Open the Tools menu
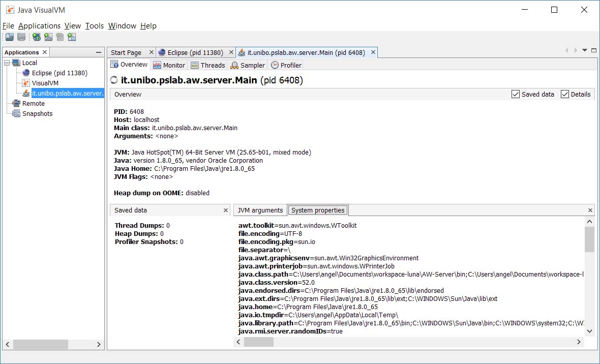This screenshot has width=600, height=364. pos(95,25)
